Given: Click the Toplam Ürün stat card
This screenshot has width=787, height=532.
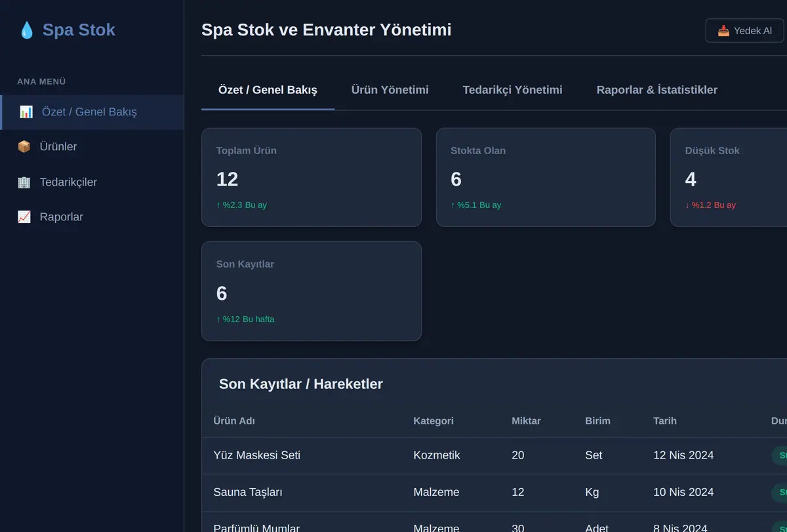Looking at the screenshot, I should pos(312,177).
